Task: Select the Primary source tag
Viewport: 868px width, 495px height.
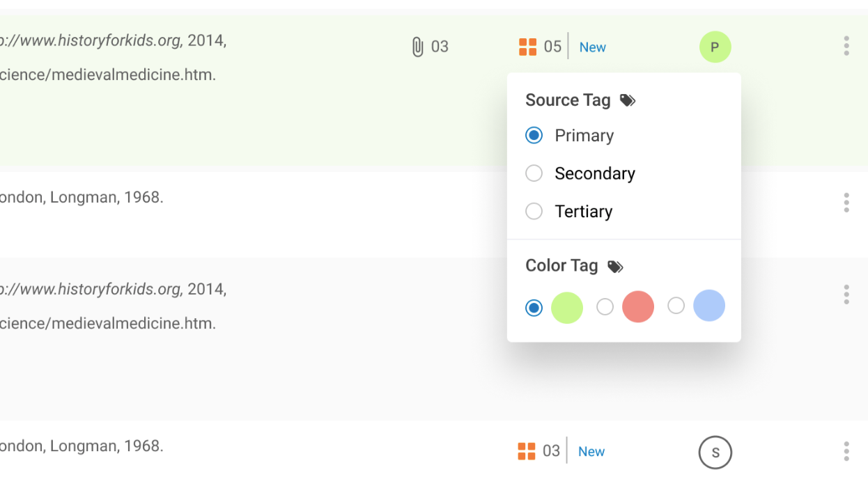Action: click(534, 136)
